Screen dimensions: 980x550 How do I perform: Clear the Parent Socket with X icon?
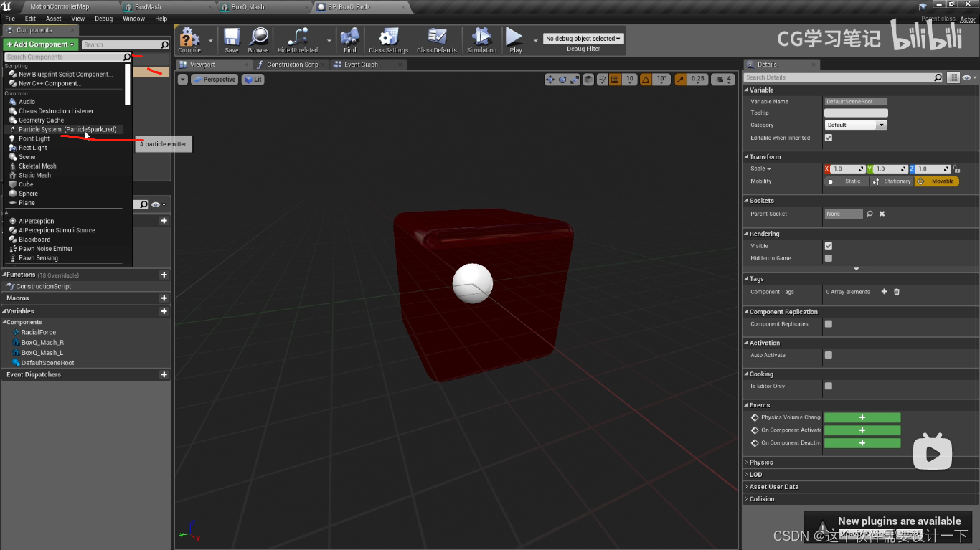(x=882, y=214)
